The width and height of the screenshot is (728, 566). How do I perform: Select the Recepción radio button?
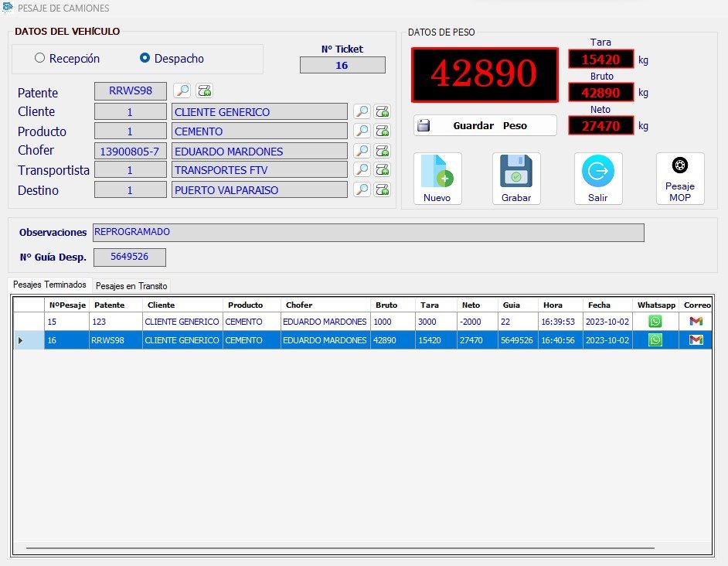pyautogui.click(x=40, y=58)
